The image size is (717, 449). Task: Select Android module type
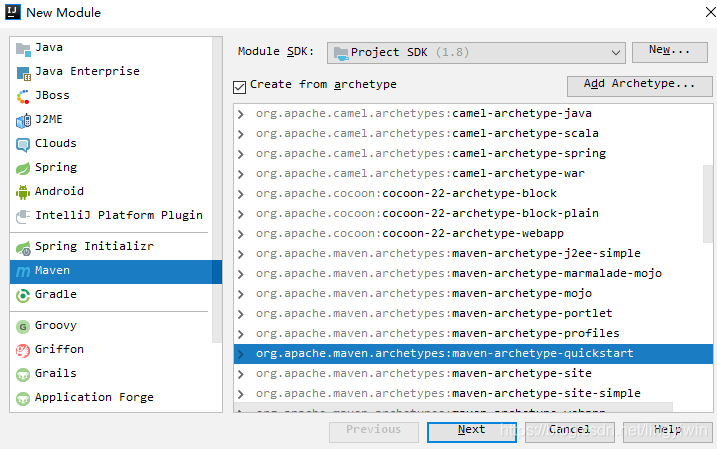[111, 191]
